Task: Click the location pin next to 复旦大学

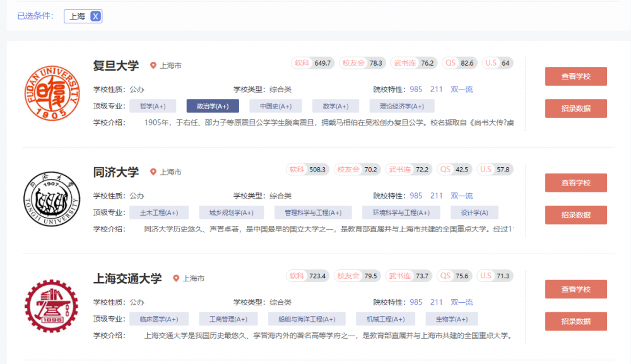Action: [x=153, y=65]
